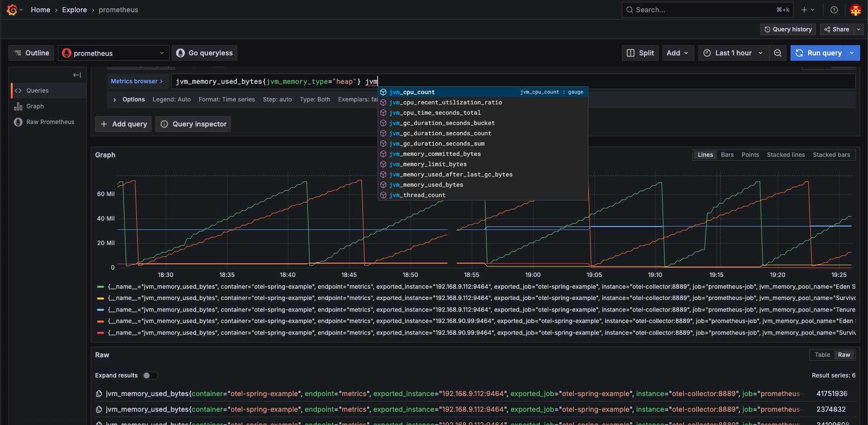
Task: Click the jvm_memory_used_bytes suggestion entry
Action: pyautogui.click(x=483, y=185)
